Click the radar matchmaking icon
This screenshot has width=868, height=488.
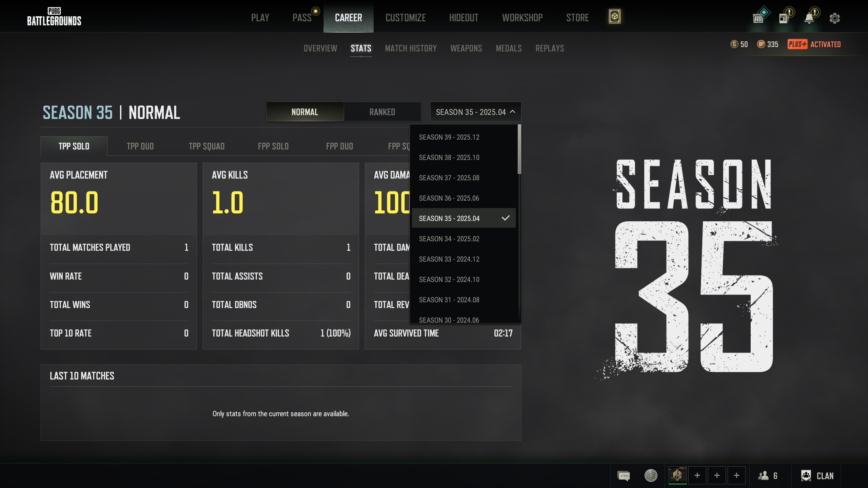651,475
